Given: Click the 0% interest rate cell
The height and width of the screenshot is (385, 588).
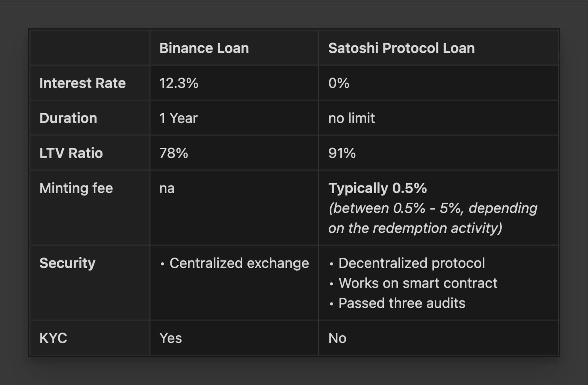Looking at the screenshot, I should pos(339,83).
